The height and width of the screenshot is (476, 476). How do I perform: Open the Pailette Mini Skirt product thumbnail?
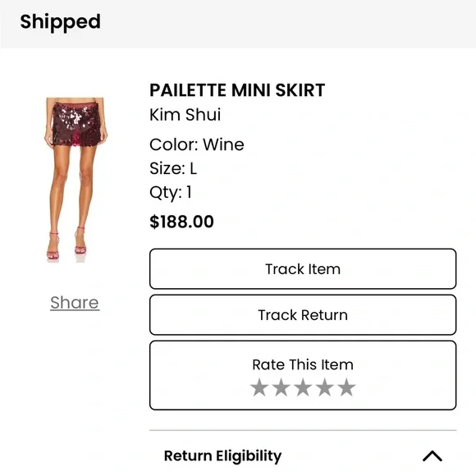click(76, 179)
